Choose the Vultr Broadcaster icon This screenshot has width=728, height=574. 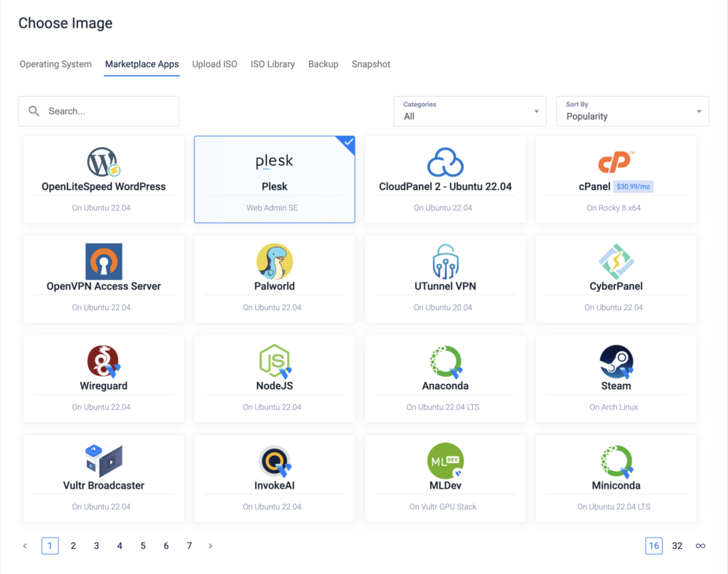104,460
